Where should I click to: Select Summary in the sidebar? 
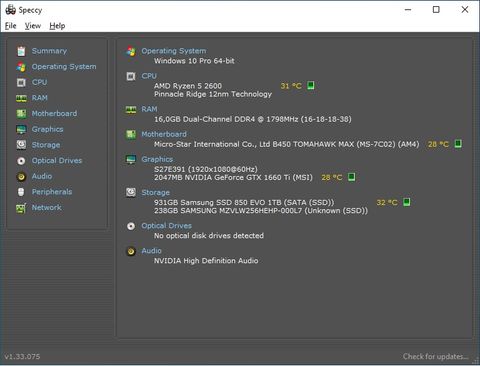pos(49,51)
